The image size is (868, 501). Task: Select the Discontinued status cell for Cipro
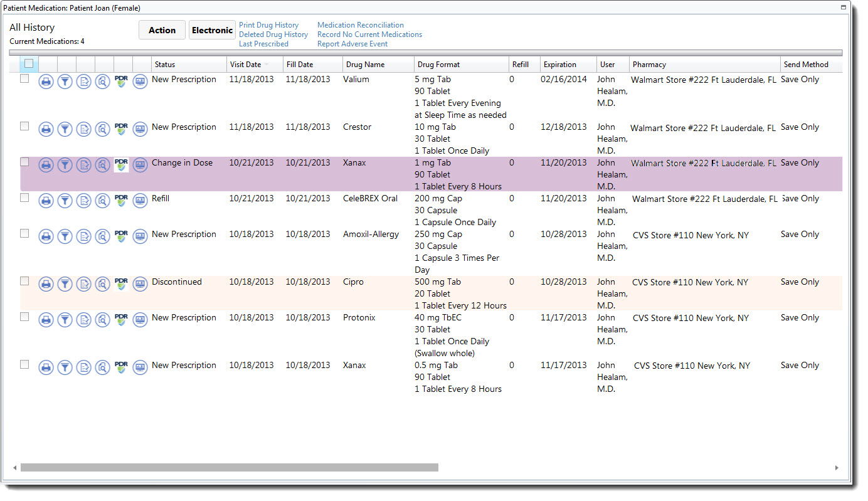click(177, 282)
